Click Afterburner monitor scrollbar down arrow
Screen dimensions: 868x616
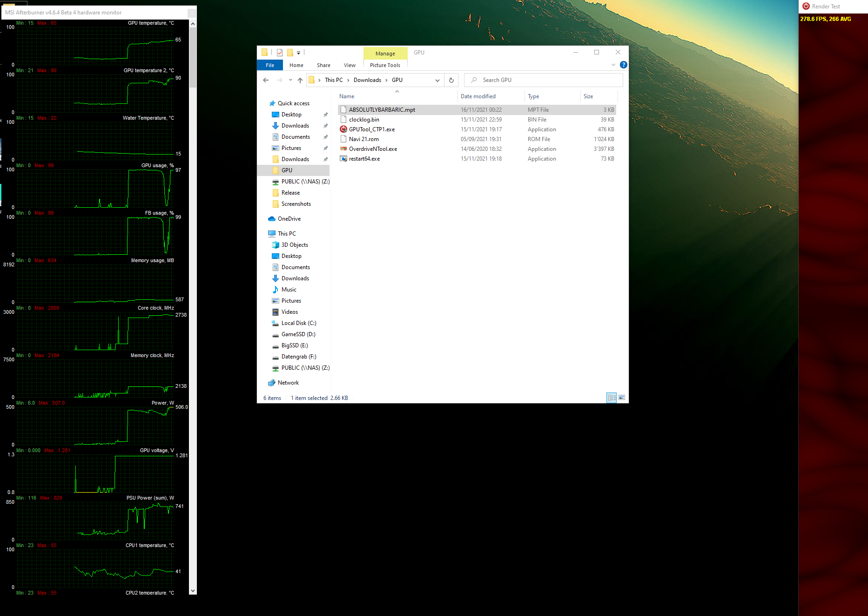(x=193, y=590)
